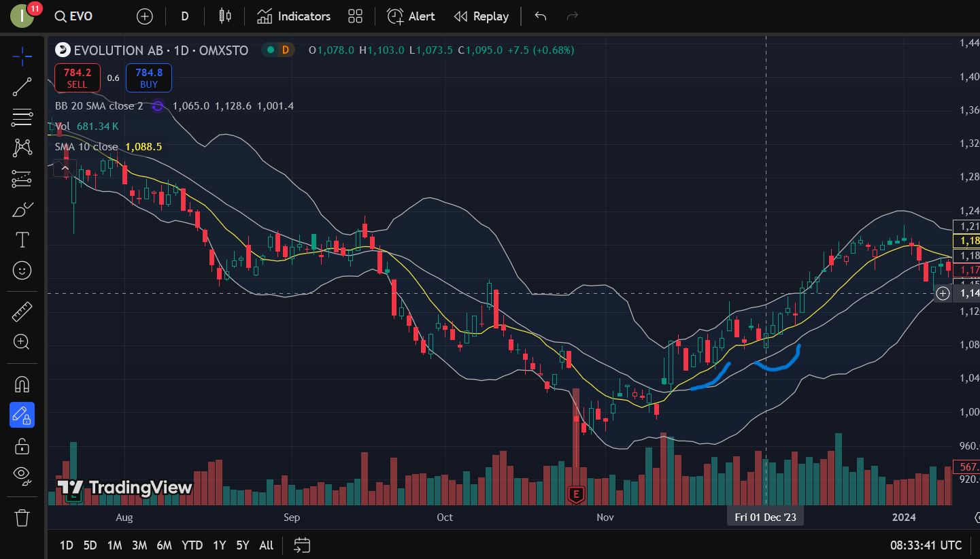
Task: Open the D timeframe interval dropdown
Action: point(184,16)
